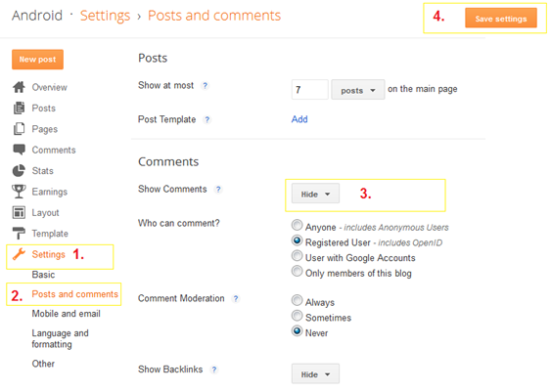
Task: Open Stats in the sidebar
Action: coord(42,171)
